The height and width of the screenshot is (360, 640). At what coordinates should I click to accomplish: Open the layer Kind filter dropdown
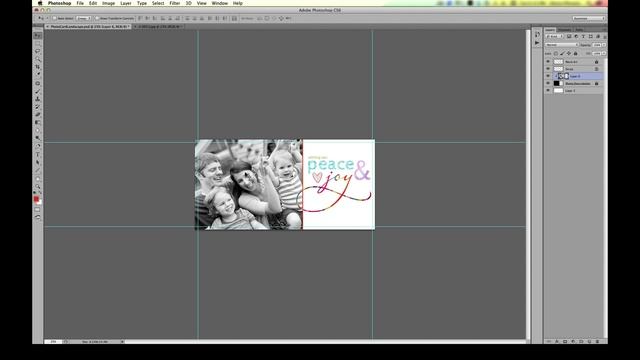pos(554,36)
